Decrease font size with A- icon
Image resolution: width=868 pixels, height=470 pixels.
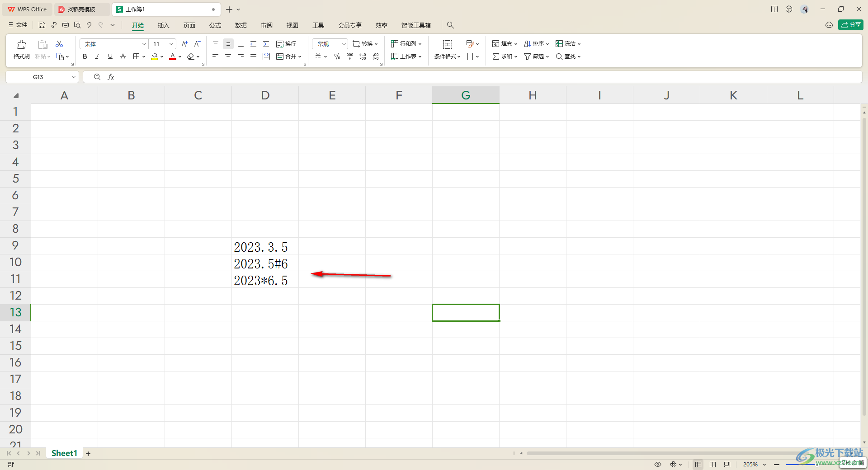197,44
